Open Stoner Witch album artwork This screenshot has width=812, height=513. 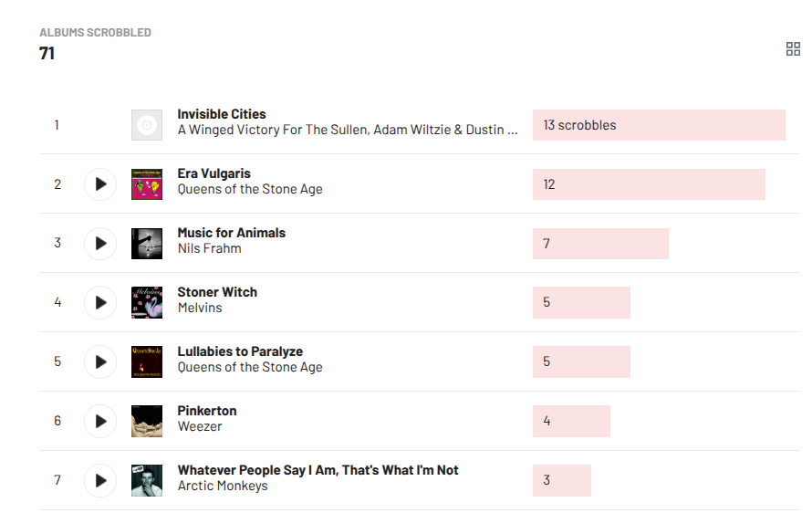147,302
